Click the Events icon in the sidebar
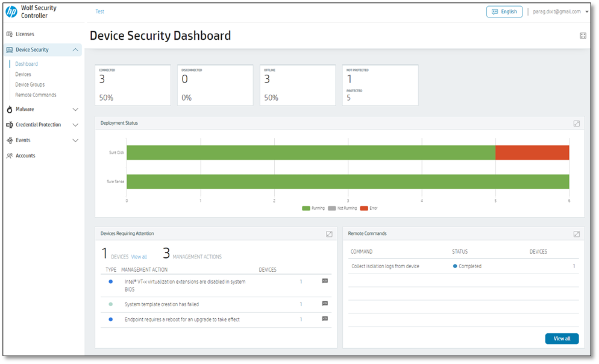599x364 pixels. [9, 140]
